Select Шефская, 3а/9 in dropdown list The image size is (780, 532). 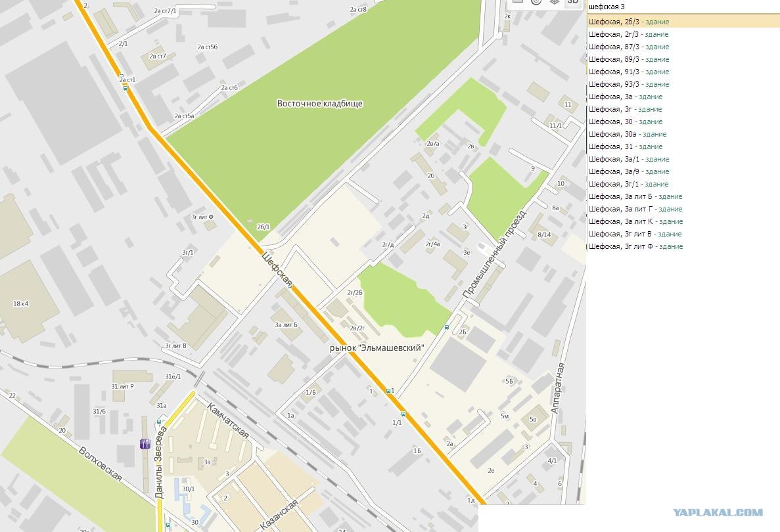point(683,171)
